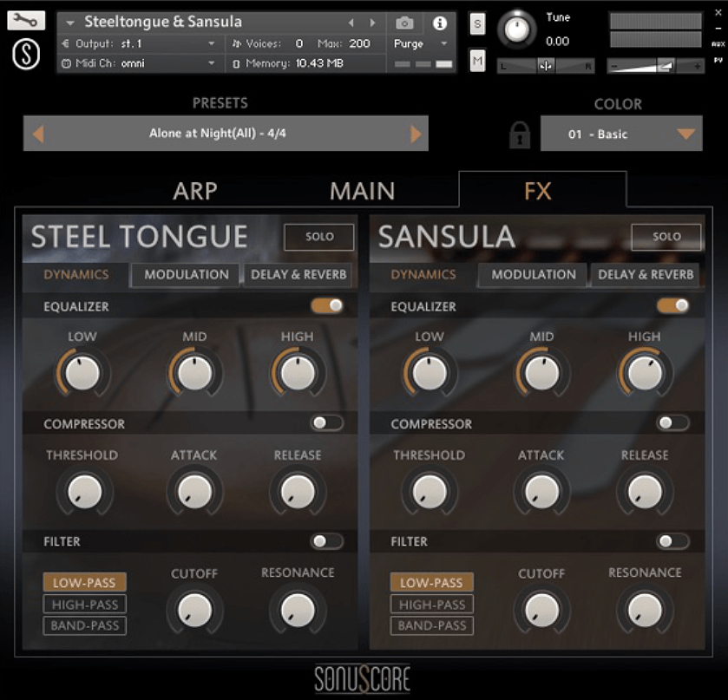
Task: Turn off Steel Tongue Equalizer switch
Action: [x=327, y=305]
